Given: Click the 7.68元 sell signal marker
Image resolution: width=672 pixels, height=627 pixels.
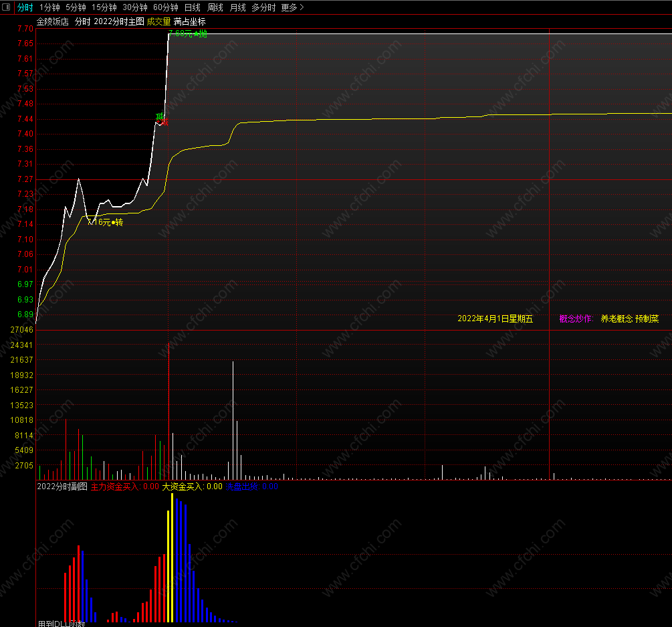Looking at the screenshot, I should point(188,33).
